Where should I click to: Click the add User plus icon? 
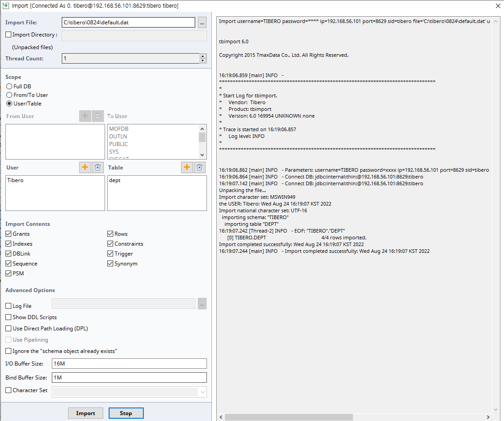pos(85,168)
